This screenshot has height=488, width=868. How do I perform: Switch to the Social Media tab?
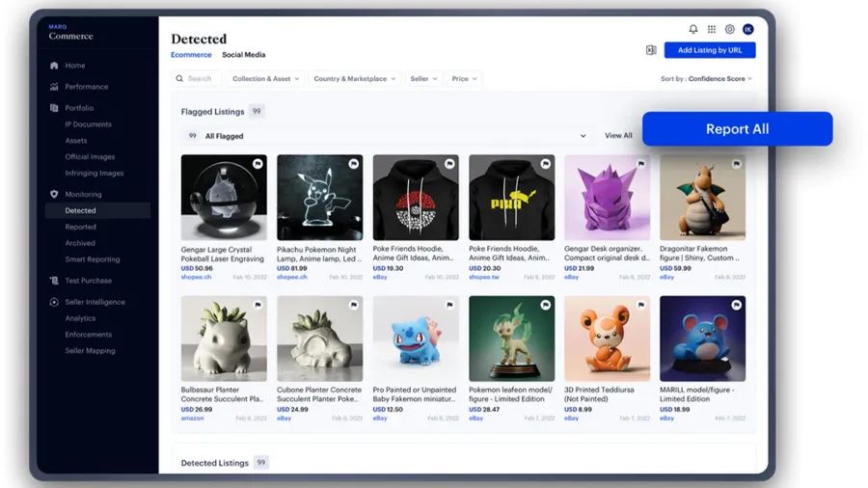pyautogui.click(x=244, y=55)
